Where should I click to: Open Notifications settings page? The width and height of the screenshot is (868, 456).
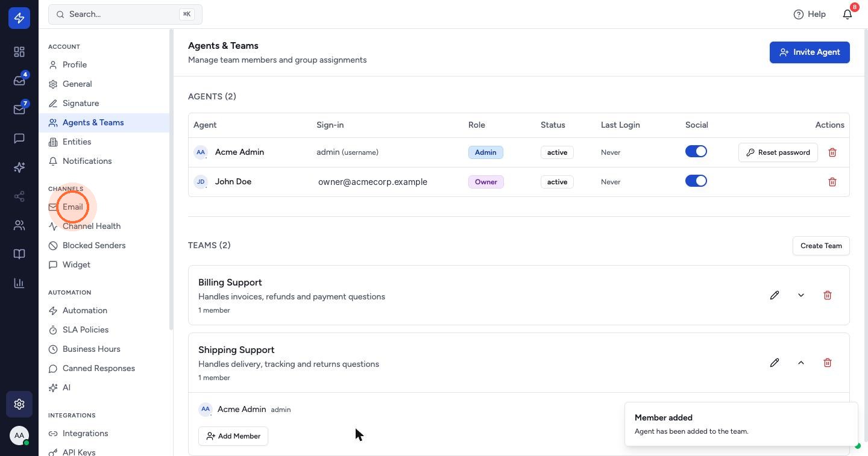point(104,161)
